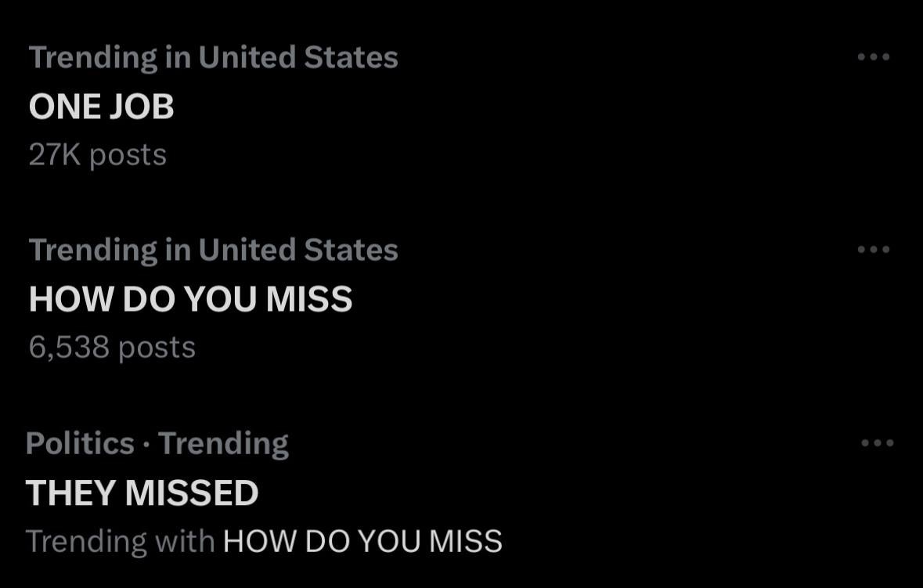Click the word Trending after Politics
The height and width of the screenshot is (588, 923).
point(224,444)
